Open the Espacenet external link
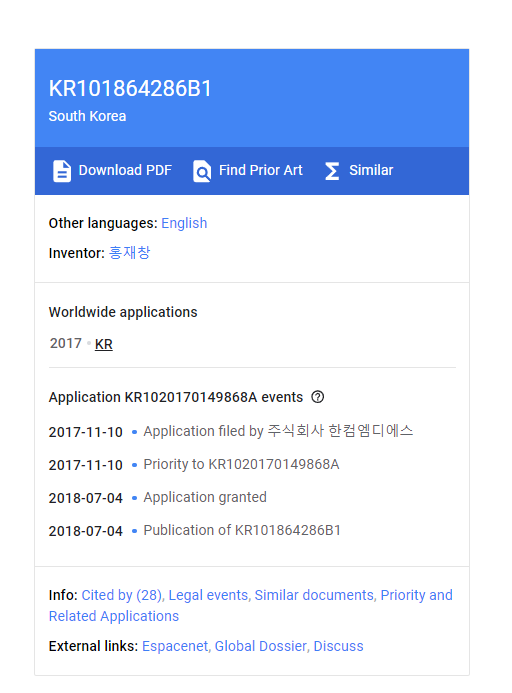 coord(175,646)
